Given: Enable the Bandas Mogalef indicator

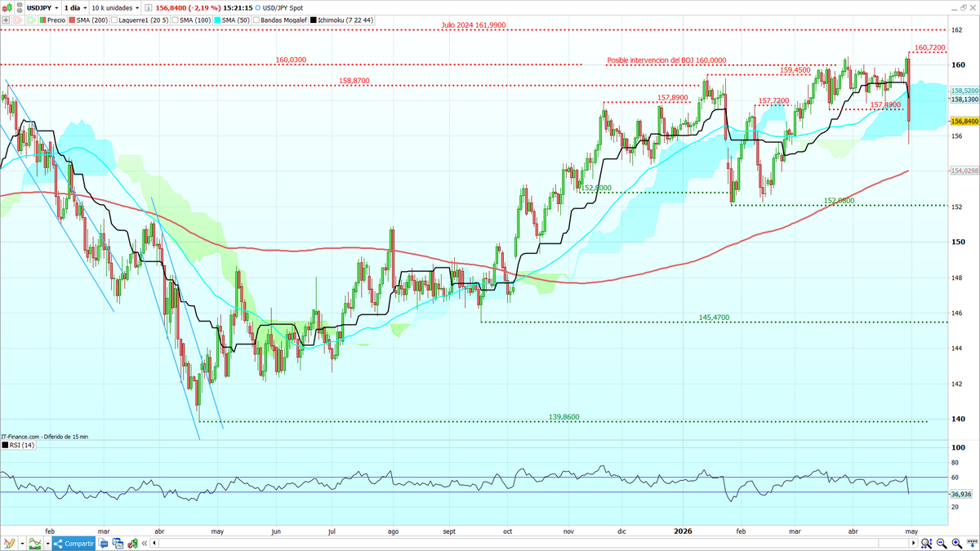Looking at the screenshot, I should pyautogui.click(x=280, y=20).
